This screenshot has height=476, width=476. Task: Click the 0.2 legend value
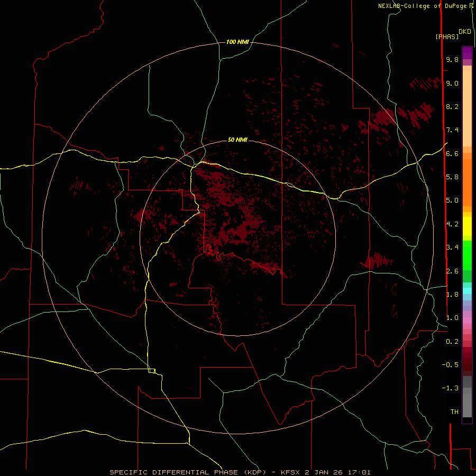(x=452, y=342)
